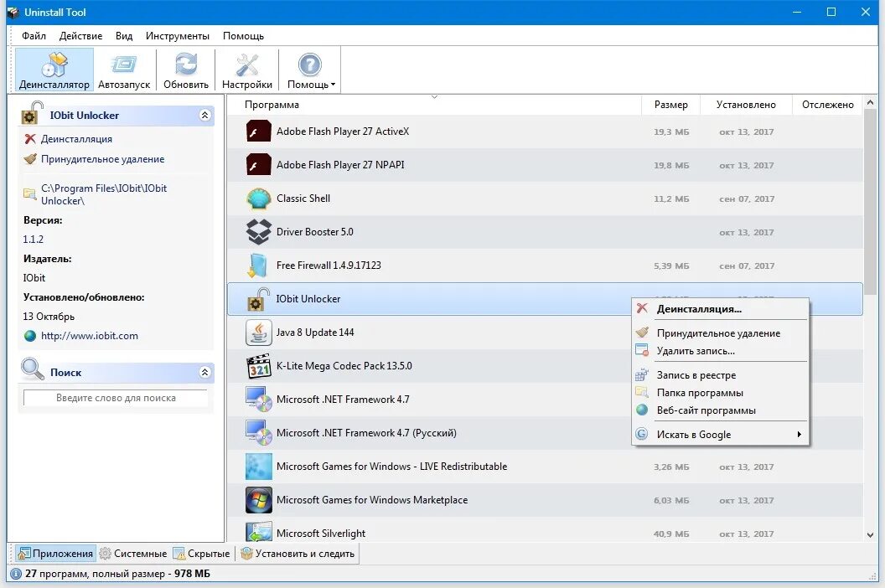Click the Microsoft Silverlight name text

click(x=321, y=534)
